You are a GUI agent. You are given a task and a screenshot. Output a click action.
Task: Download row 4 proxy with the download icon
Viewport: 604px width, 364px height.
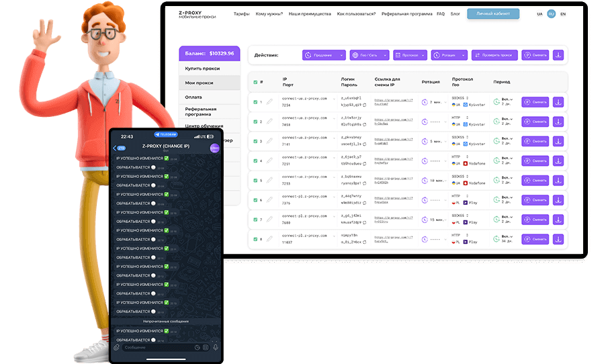point(558,161)
